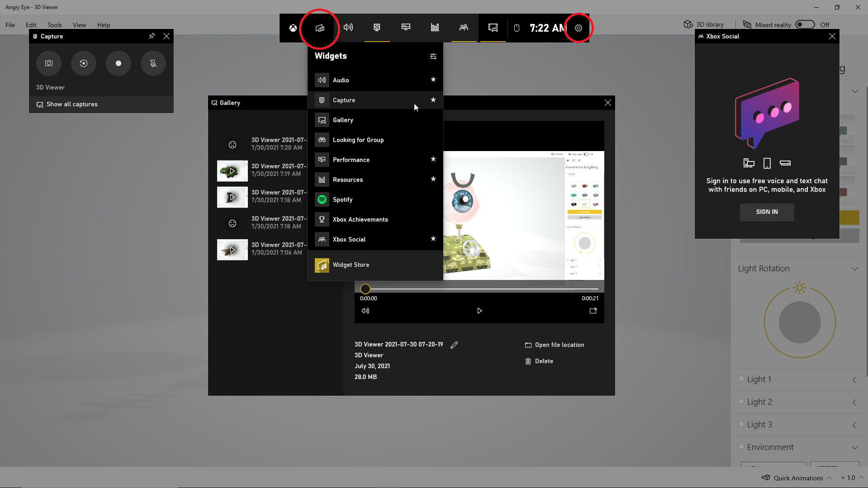Unfavorite the Performance widget star
The width and height of the screenshot is (868, 488).
click(x=433, y=159)
